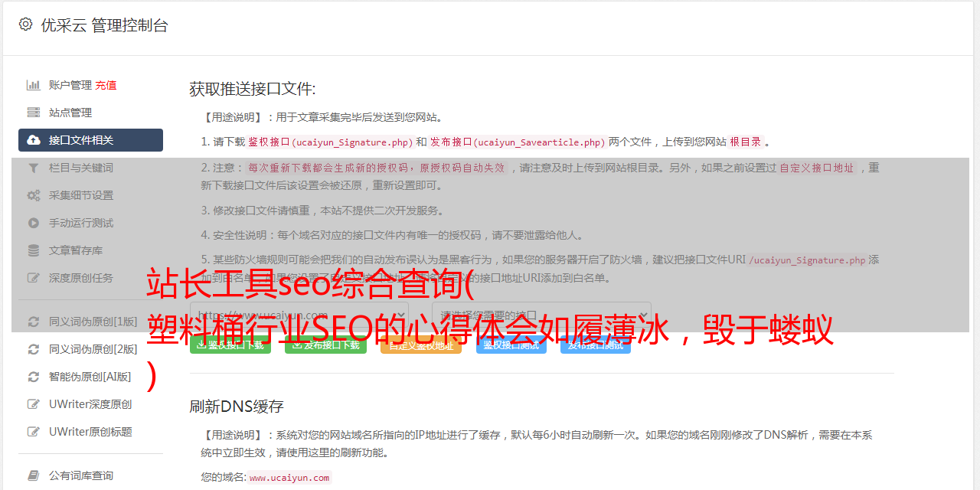Click the filter icon for 栏目与关键词
The height and width of the screenshot is (490, 980).
(34, 168)
